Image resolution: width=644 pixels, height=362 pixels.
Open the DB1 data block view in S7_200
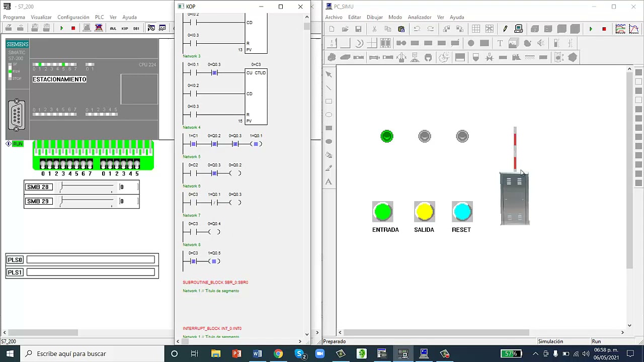(x=136, y=28)
